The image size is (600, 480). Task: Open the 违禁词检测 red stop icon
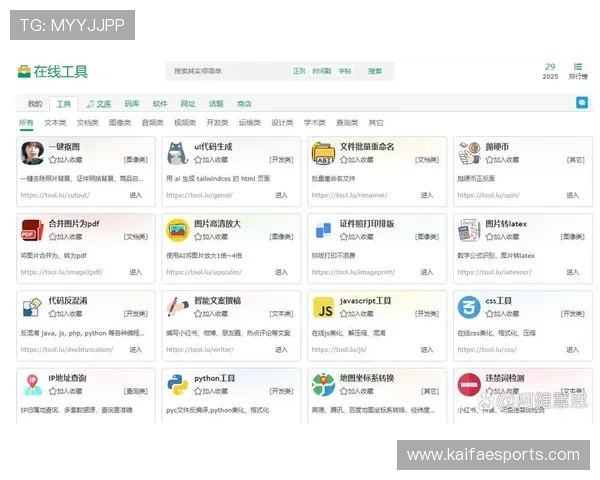(x=469, y=385)
